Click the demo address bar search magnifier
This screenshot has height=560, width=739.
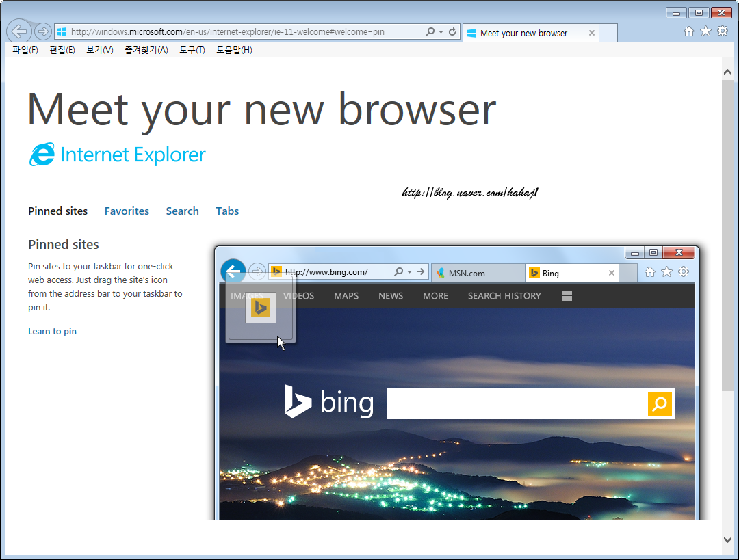tap(399, 271)
